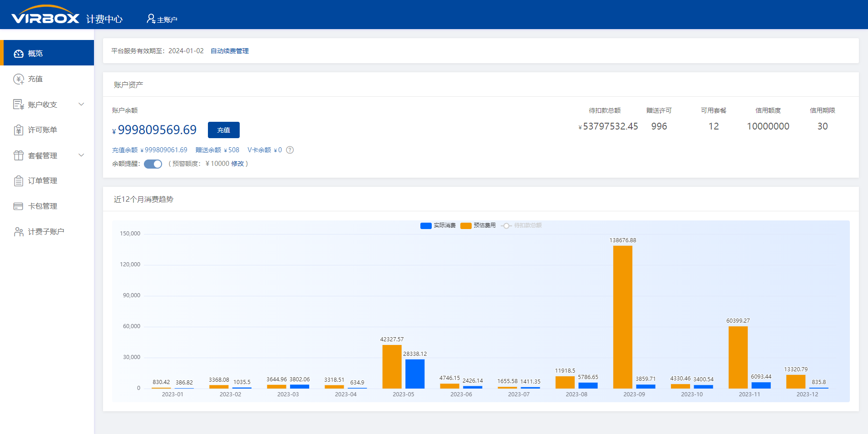Click the 近12个月消费趋势 heading
The width and height of the screenshot is (868, 434).
pyautogui.click(x=143, y=200)
